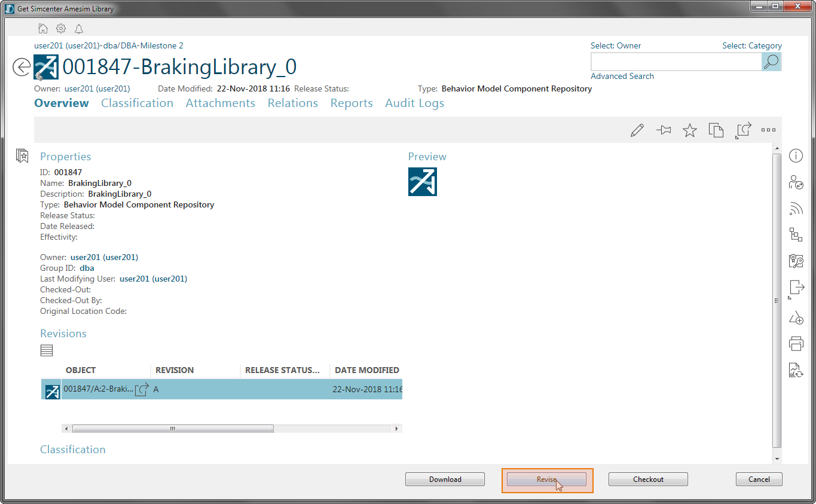Click the Properties section heading

[x=66, y=157]
